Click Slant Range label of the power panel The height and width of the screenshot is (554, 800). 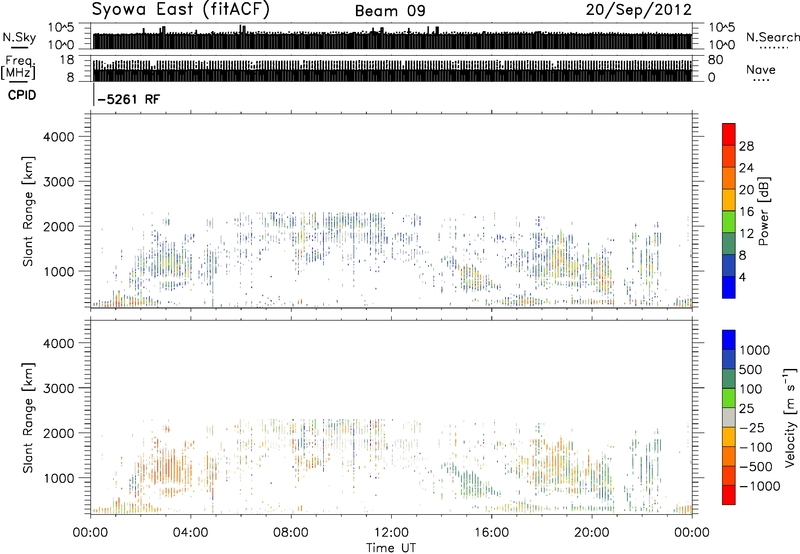28,211
